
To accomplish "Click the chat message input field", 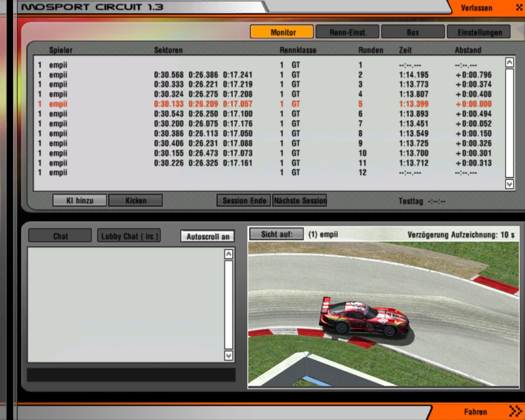I will 131,375.
